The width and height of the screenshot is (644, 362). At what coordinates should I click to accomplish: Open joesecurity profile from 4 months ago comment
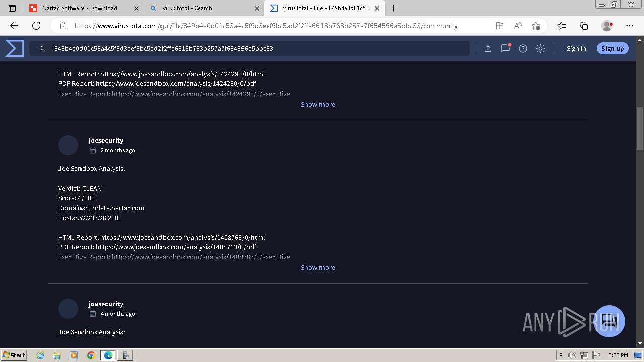tap(106, 304)
